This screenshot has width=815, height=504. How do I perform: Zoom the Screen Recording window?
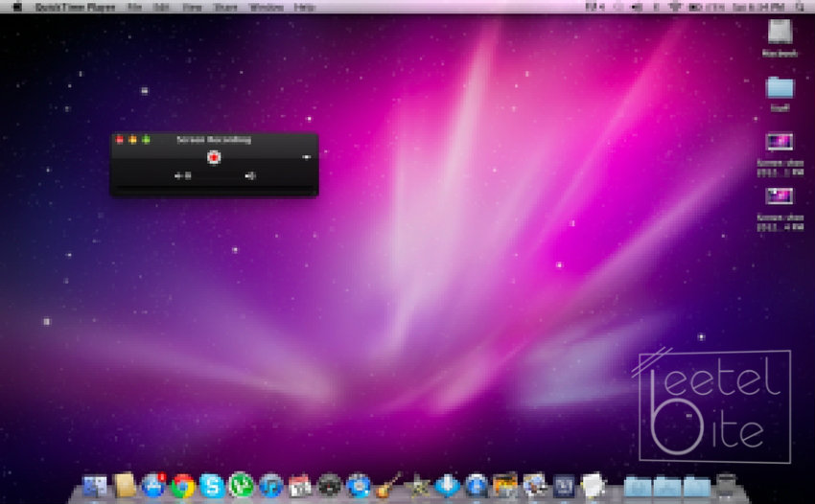coord(146,139)
